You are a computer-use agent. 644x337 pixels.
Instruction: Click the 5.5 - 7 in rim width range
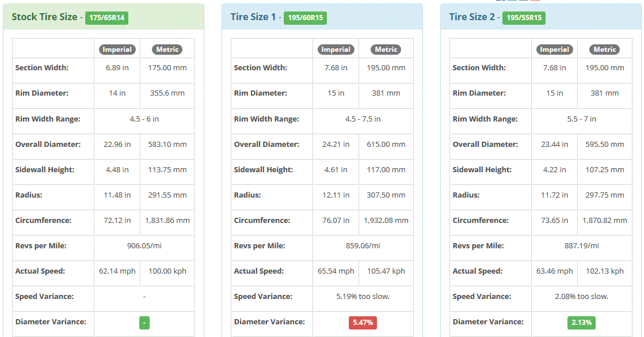point(582,119)
